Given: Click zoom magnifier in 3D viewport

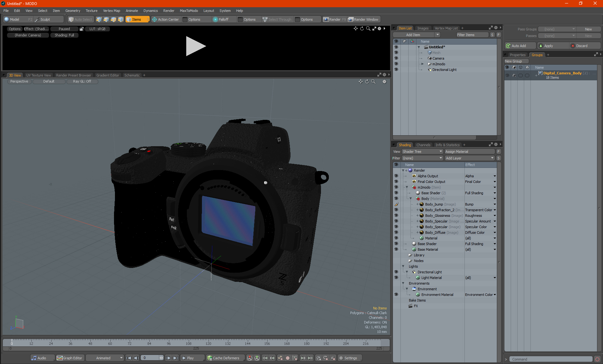Looking at the screenshot, I should (x=373, y=82).
